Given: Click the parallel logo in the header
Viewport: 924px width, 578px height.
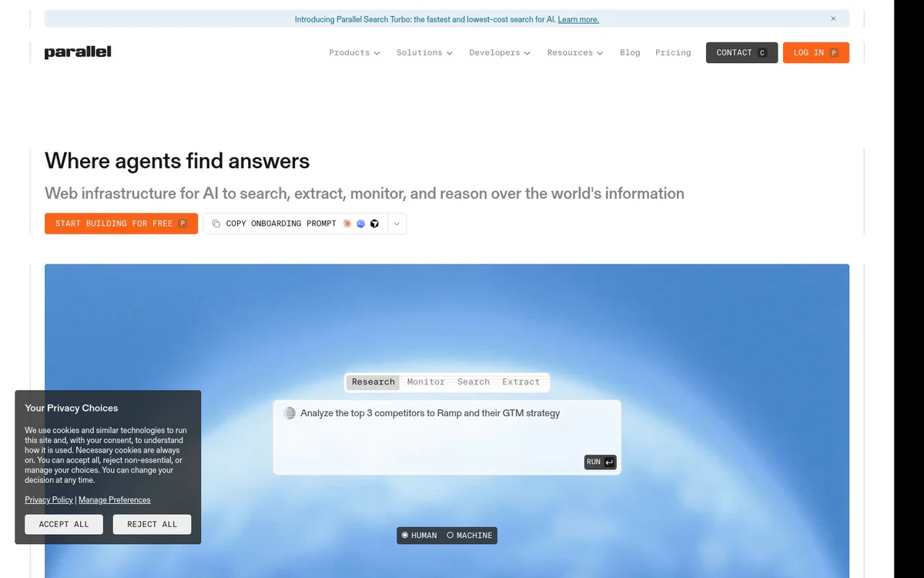Looking at the screenshot, I should [78, 52].
